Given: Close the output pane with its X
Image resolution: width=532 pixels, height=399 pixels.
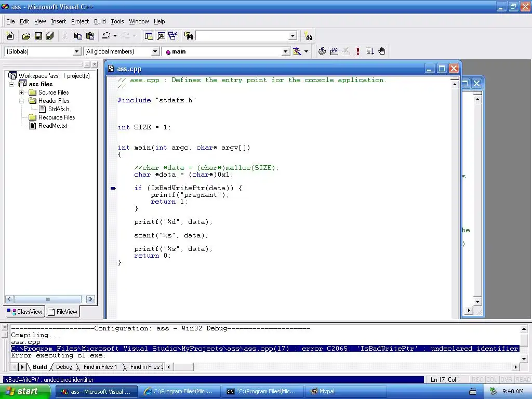Looking at the screenshot, I should click(4, 327).
